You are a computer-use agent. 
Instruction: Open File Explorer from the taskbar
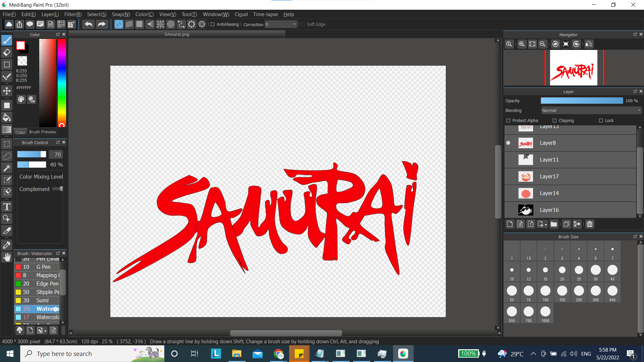pos(237,354)
